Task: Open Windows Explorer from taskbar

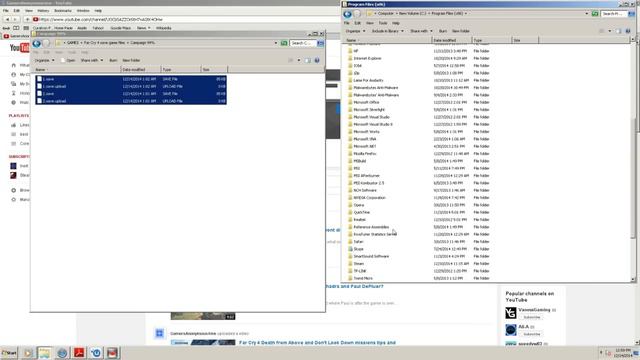Action: point(44,353)
